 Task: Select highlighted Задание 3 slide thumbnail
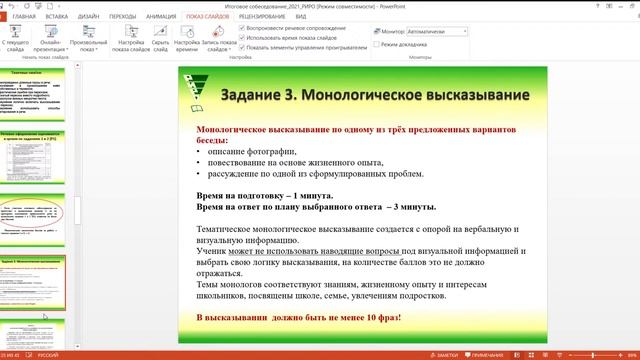tap(32, 283)
